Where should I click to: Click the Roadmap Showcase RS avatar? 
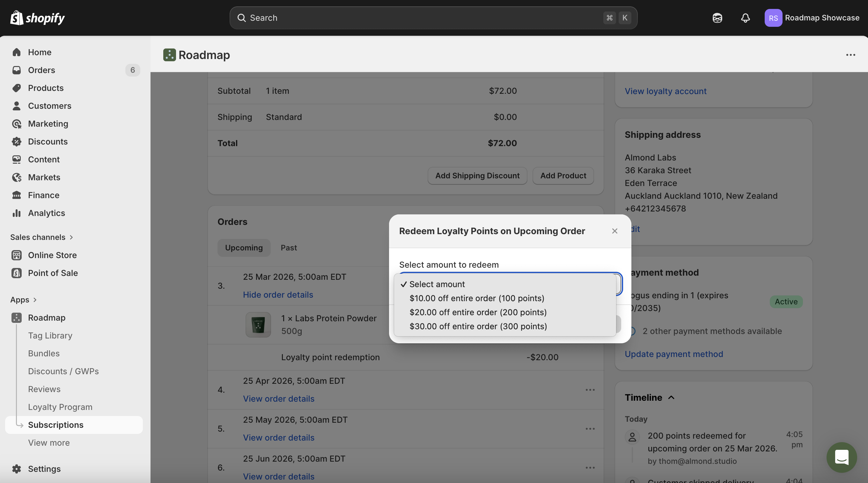pos(773,18)
